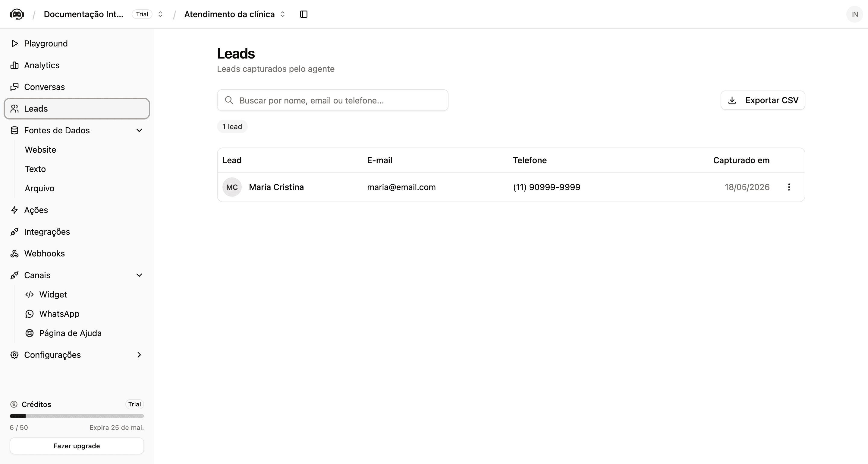Click the Créditos coin icon

[x=14, y=404]
